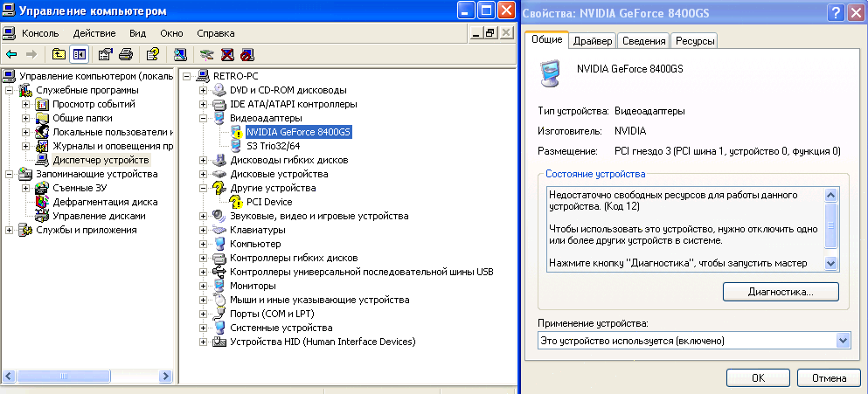Image resolution: width=868 pixels, height=394 pixels.
Task: Click left tree horizontal scrollbar right arrow
Action: click(x=165, y=376)
